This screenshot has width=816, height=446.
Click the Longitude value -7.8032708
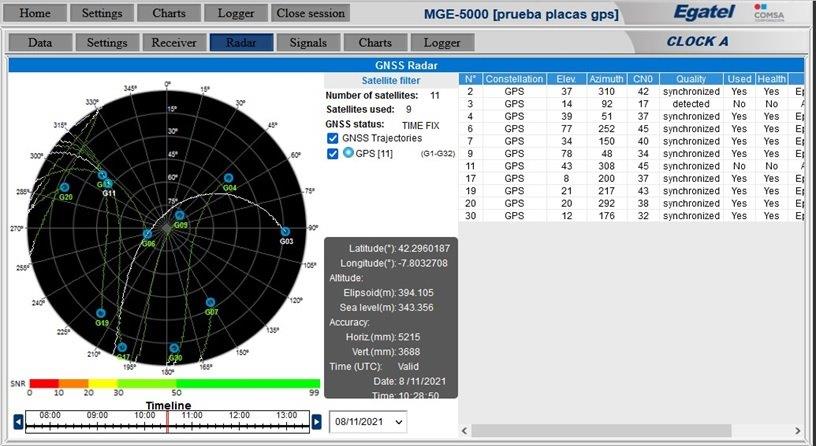click(x=423, y=263)
